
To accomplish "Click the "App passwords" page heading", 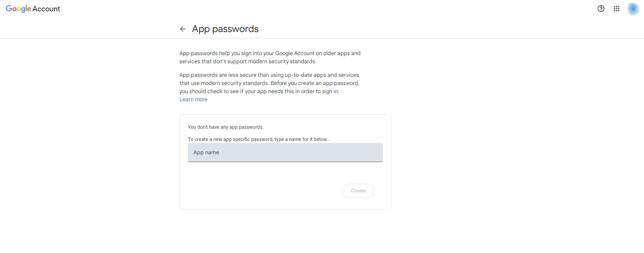I will point(225,29).
